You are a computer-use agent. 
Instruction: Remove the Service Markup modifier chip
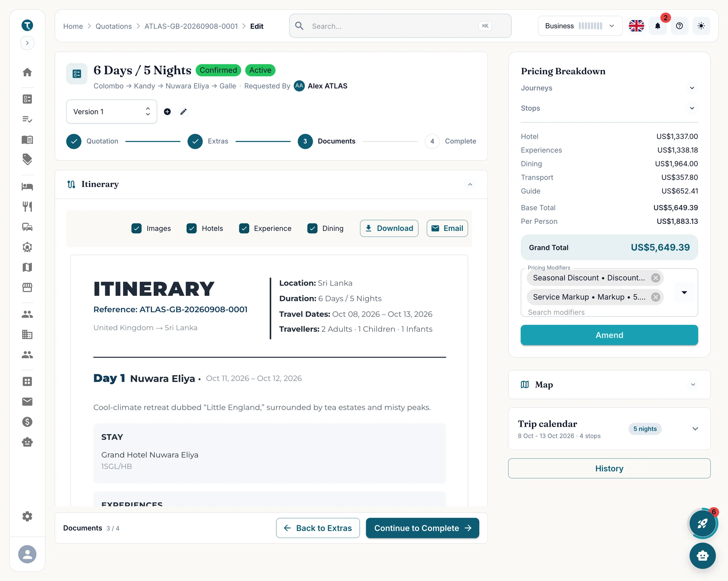(656, 297)
